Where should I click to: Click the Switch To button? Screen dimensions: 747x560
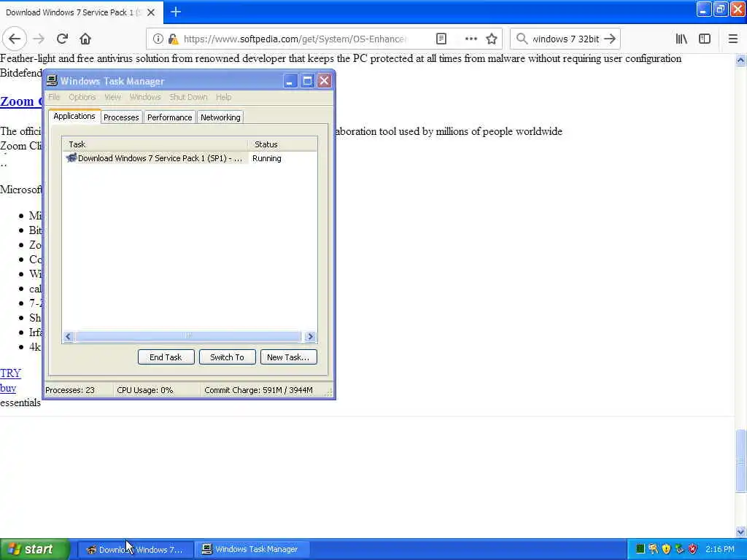[x=228, y=357]
